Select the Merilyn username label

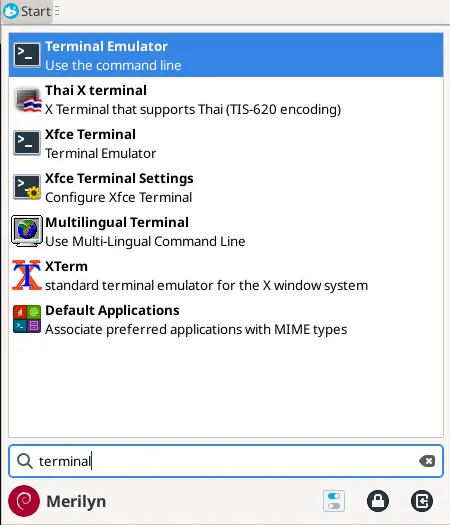[76, 501]
